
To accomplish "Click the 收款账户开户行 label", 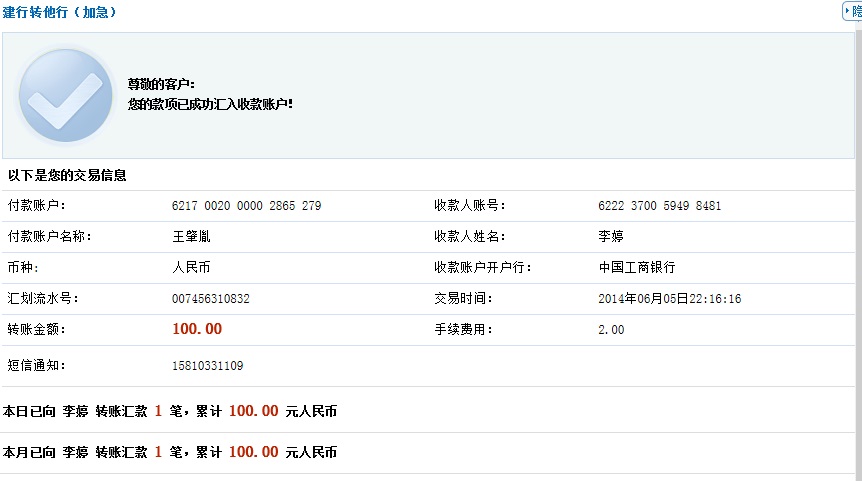I will coord(483,268).
